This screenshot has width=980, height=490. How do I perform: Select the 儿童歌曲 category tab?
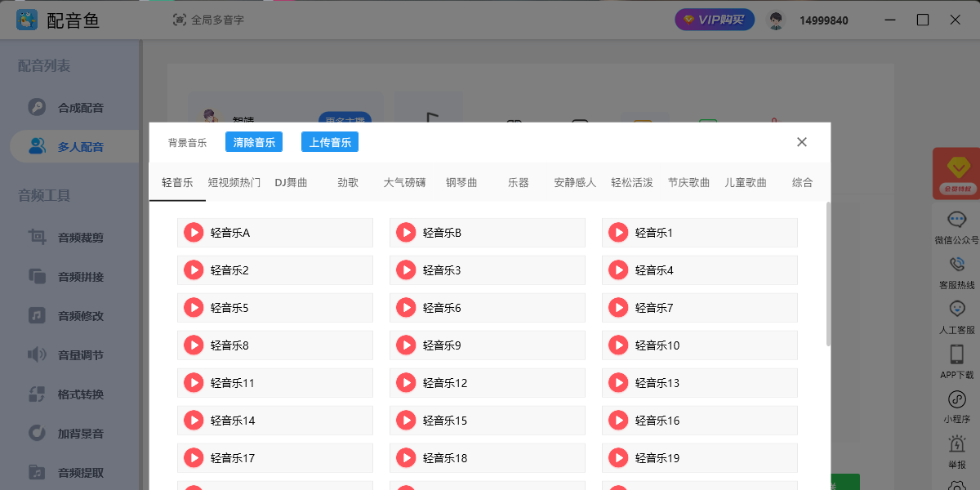[746, 183]
